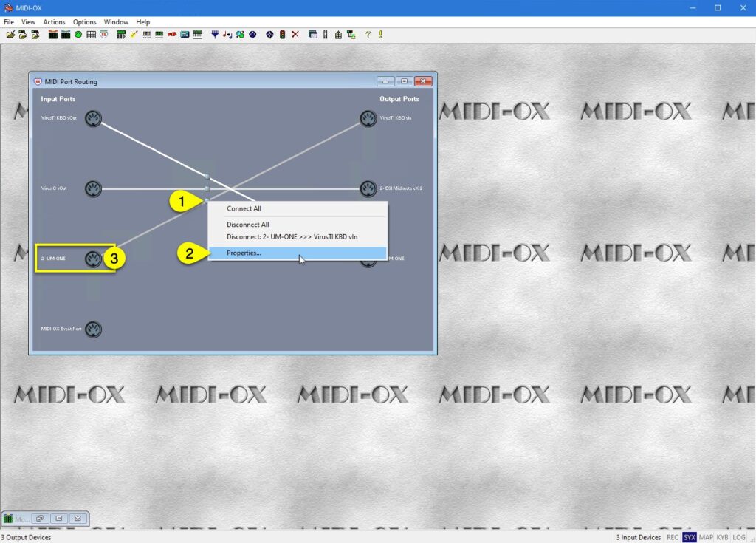Open the piano keyboard window from toolbar
Viewport: 756px width, 543px height.
[x=197, y=34]
